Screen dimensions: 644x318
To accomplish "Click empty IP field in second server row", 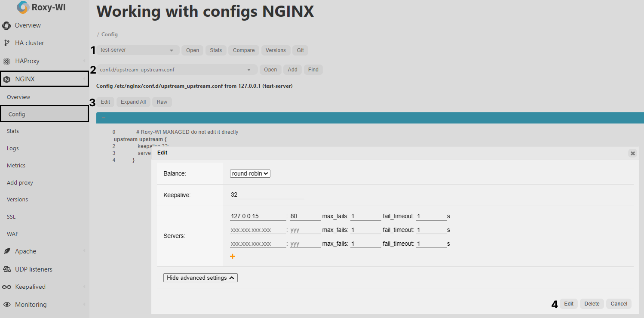I will pyautogui.click(x=258, y=230).
